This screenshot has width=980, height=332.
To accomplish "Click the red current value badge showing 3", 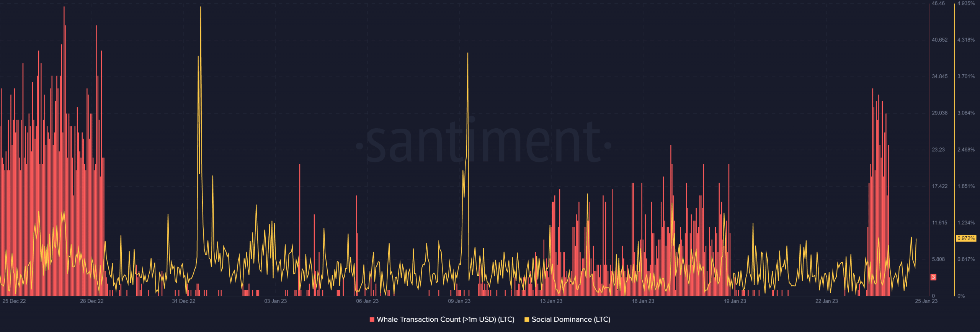I will tap(933, 277).
